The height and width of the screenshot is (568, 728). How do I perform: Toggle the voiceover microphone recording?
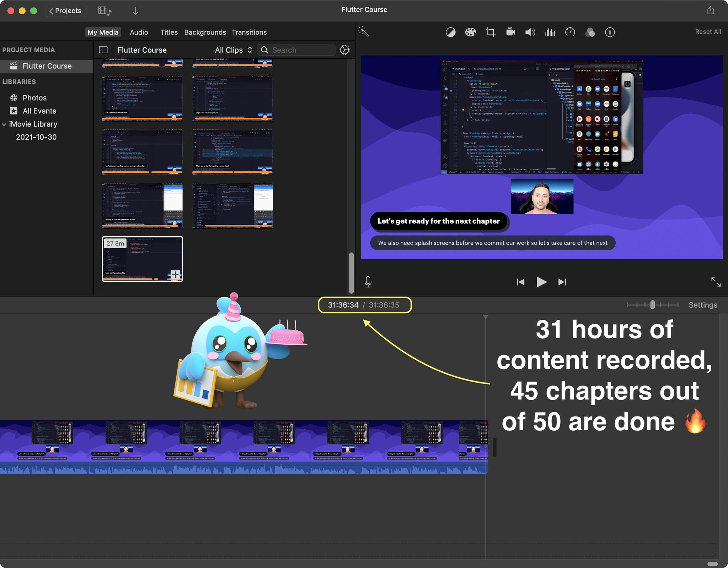pyautogui.click(x=368, y=282)
